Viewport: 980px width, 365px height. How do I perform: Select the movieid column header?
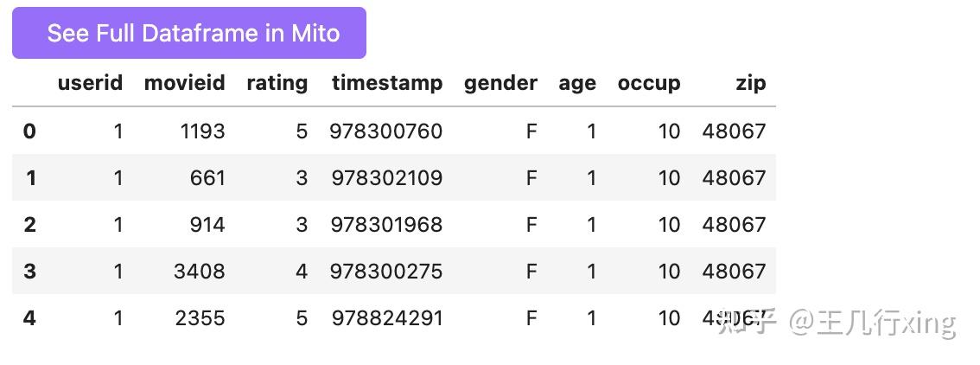tap(184, 83)
